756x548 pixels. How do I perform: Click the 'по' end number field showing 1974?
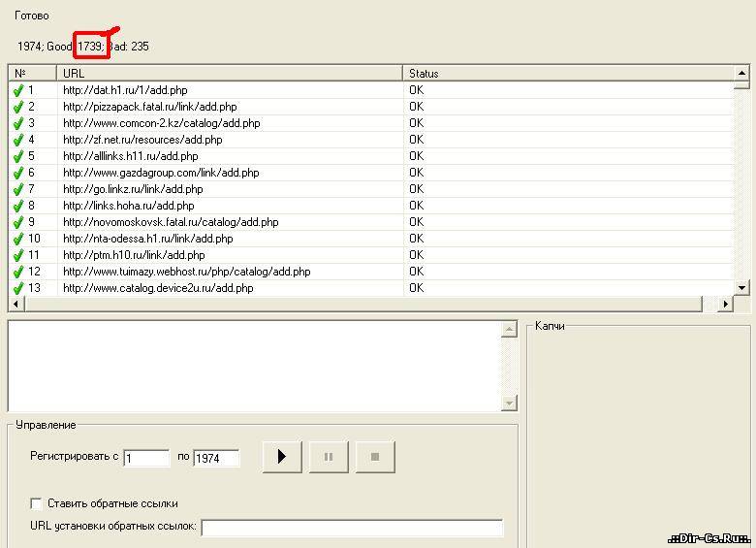(x=215, y=458)
